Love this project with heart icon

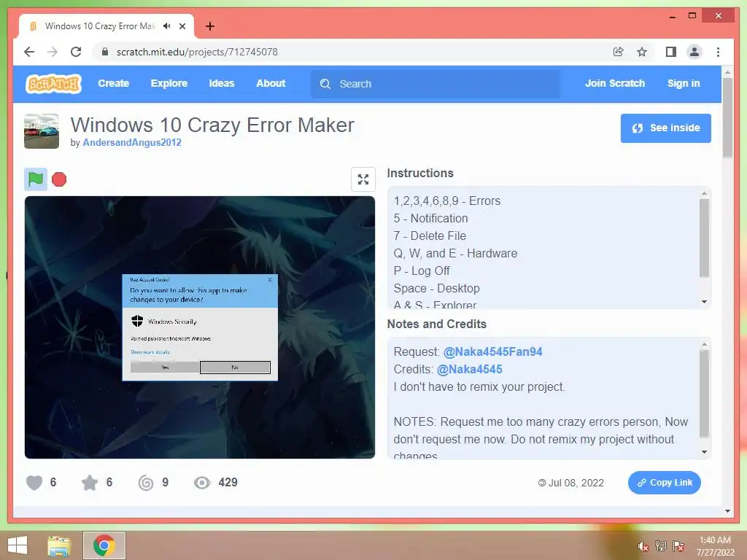tap(34, 483)
